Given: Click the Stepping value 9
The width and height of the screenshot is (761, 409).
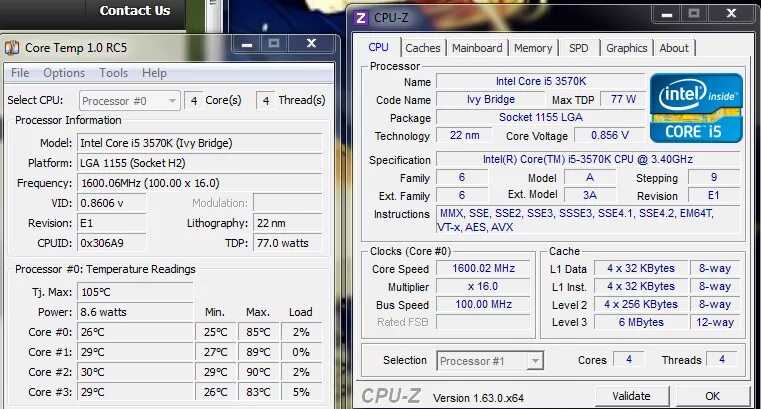Looking at the screenshot, I should coord(714,178).
